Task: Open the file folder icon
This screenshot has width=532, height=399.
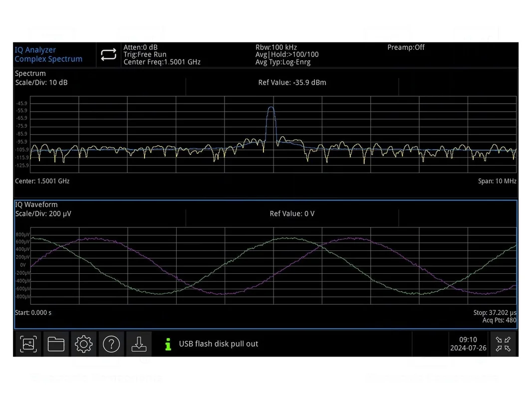Action: 56,344
